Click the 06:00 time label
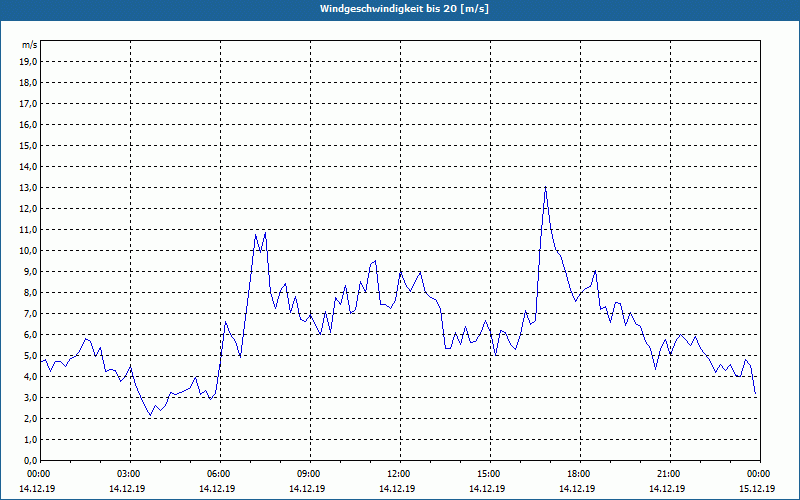Viewport: 800px width, 500px height. click(217, 474)
